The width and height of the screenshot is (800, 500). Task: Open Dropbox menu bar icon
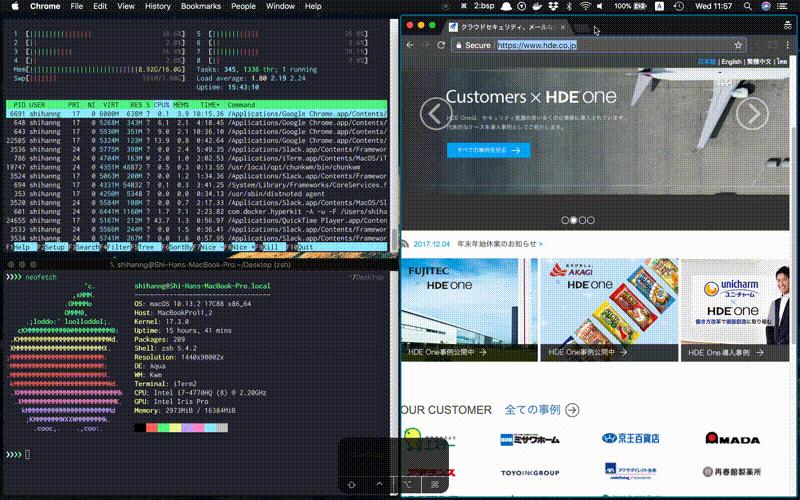[x=553, y=6]
